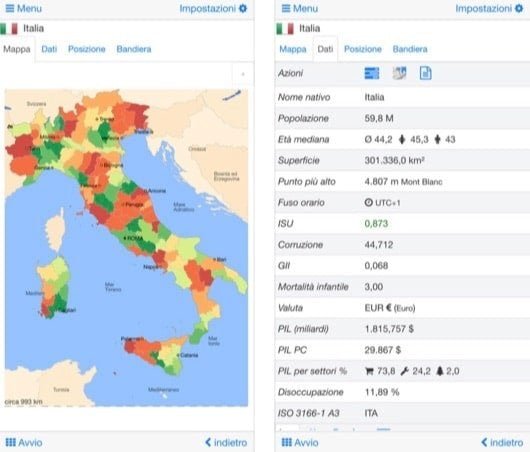This screenshot has height=452, width=530.
Task: Click the GII value 0,068
Action: tap(376, 266)
